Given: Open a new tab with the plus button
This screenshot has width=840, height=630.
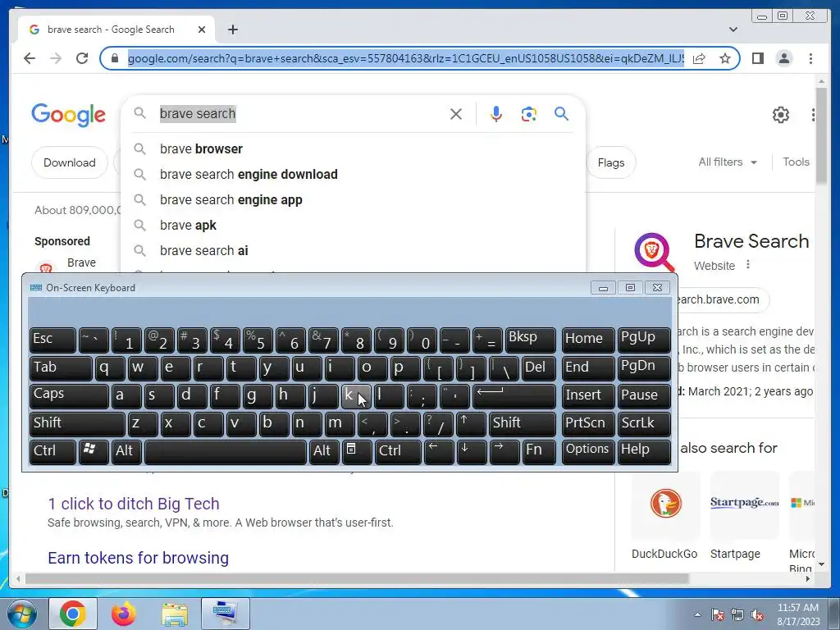Looking at the screenshot, I should (x=232, y=30).
